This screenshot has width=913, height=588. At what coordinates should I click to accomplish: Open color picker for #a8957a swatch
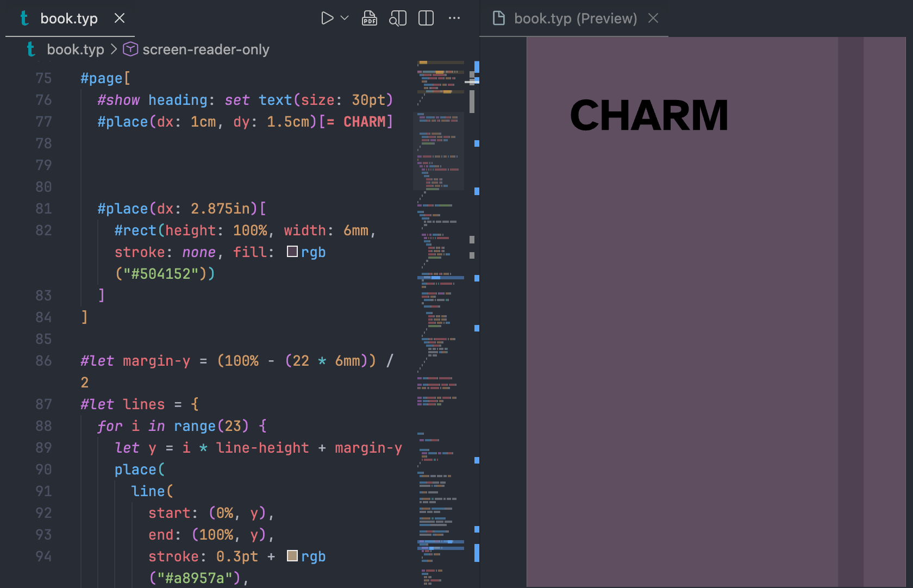coord(292,556)
